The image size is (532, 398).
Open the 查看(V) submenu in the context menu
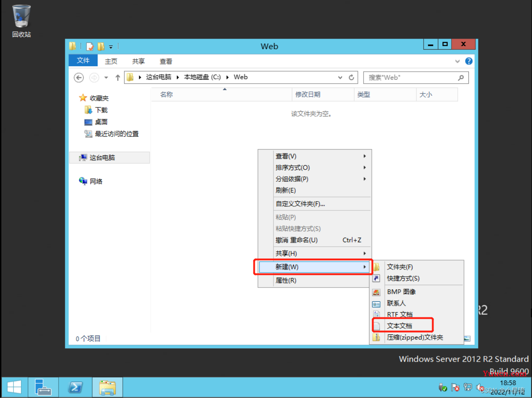tap(314, 156)
